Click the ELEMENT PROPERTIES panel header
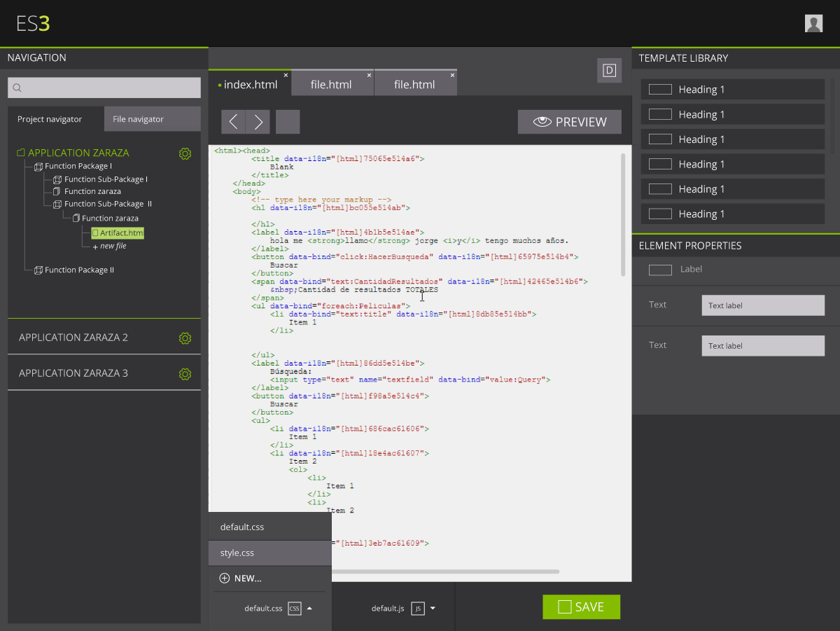Viewport: 840px width, 631px height. pos(736,246)
